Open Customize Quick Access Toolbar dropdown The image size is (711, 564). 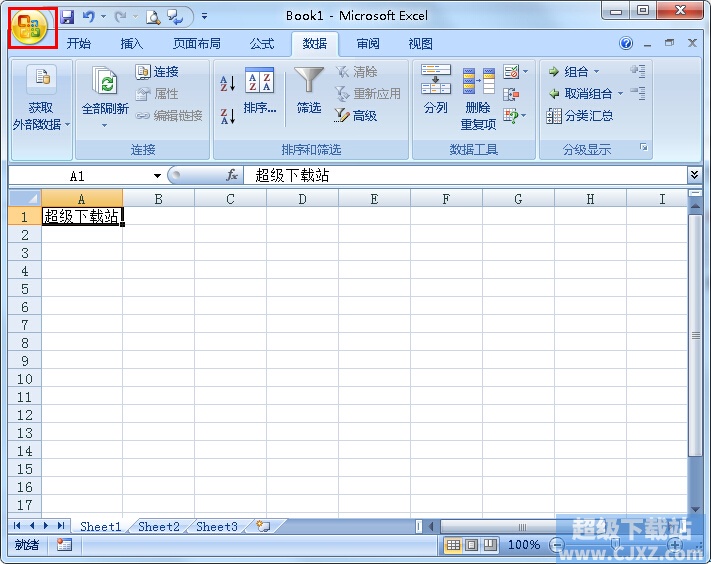click(x=205, y=16)
